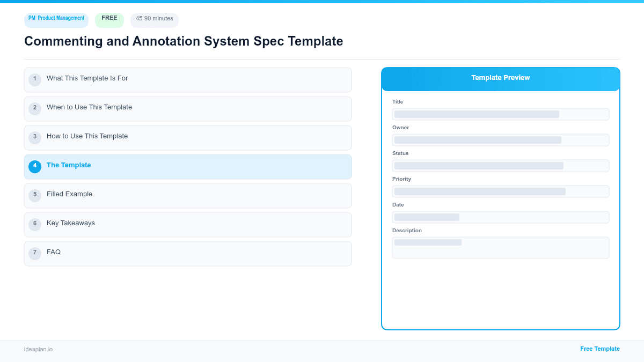Screen dimensions: 644x362
Task: Click the Free Template link
Action: click(x=600, y=349)
